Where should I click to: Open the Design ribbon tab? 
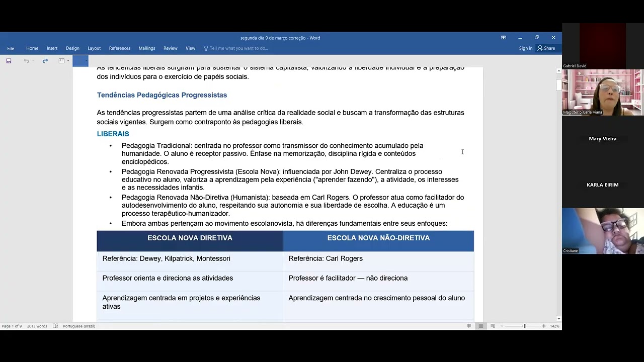72,48
